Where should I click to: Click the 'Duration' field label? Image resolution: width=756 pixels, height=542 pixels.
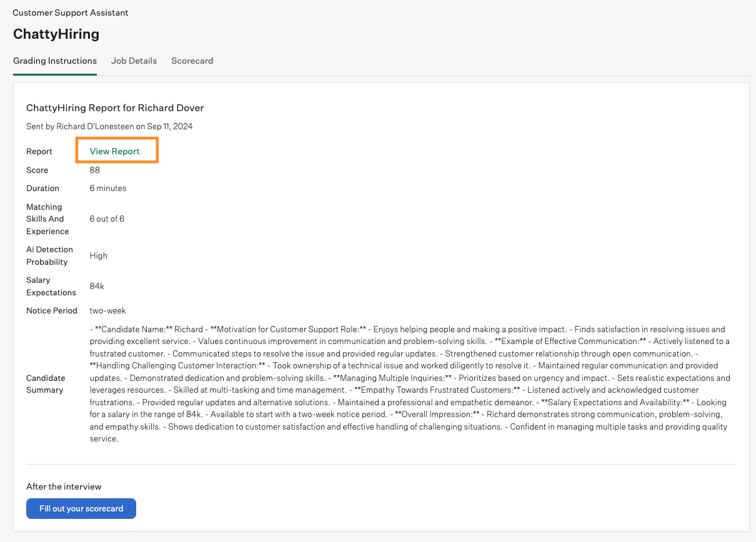[42, 188]
